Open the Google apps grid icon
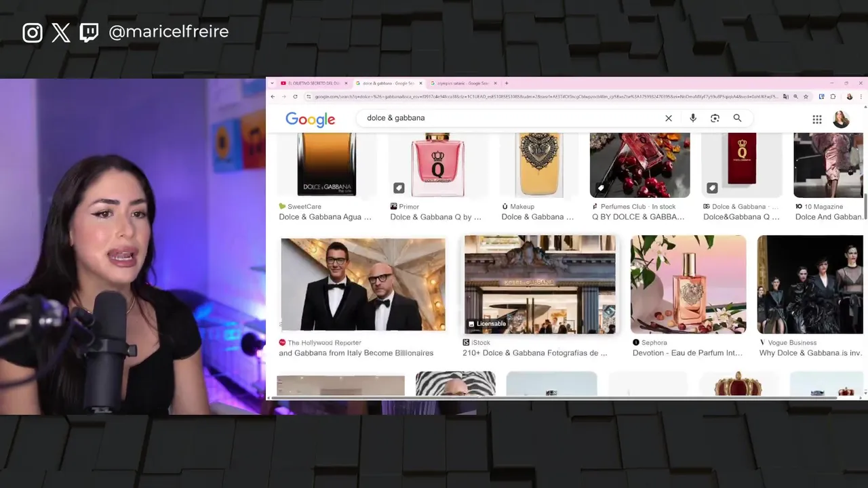 [817, 119]
